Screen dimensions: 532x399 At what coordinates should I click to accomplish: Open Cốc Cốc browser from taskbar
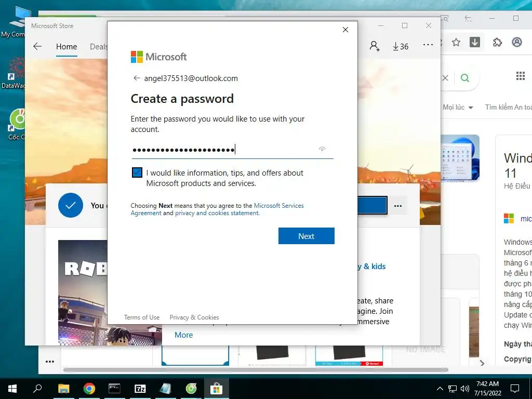[x=191, y=389]
